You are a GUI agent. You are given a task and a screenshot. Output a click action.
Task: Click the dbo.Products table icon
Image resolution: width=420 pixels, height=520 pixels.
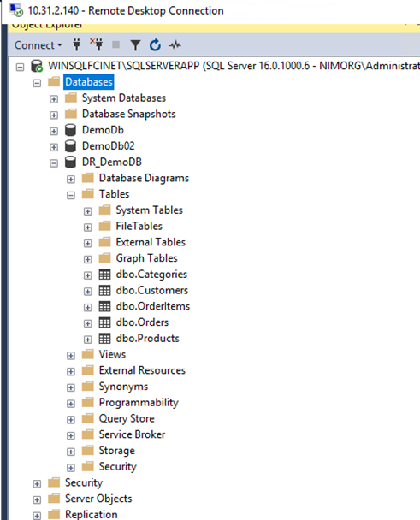[x=105, y=339]
